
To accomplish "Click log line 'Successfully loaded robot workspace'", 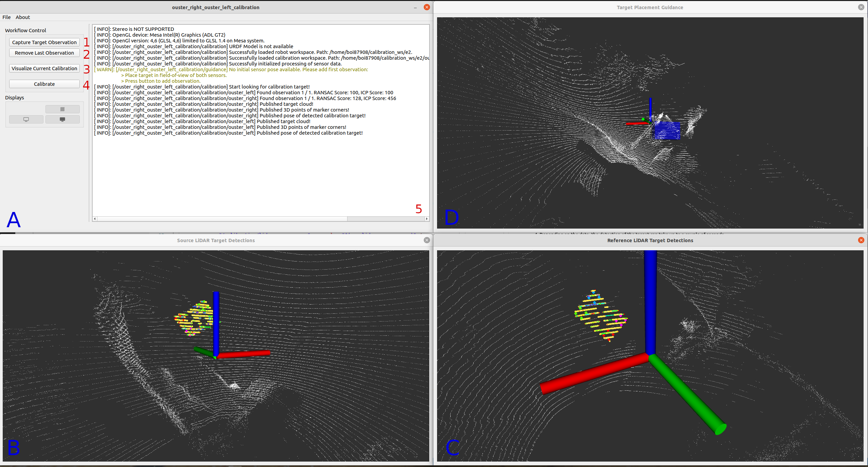I will point(253,52).
